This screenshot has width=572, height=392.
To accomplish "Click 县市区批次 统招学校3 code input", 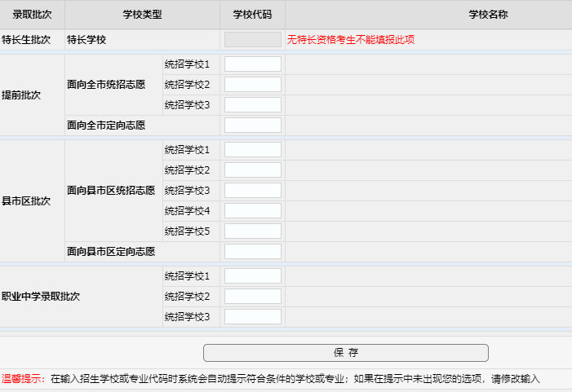I will [x=253, y=191].
